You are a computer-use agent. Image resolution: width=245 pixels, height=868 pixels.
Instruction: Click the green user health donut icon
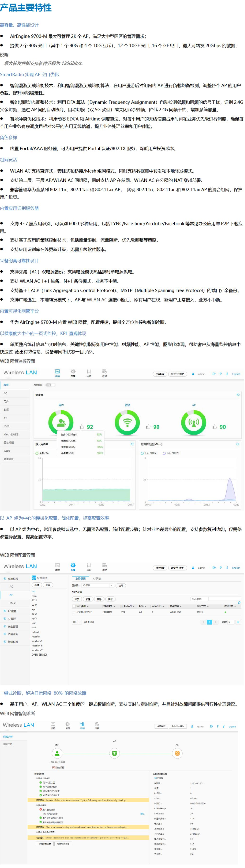[x=61, y=422]
